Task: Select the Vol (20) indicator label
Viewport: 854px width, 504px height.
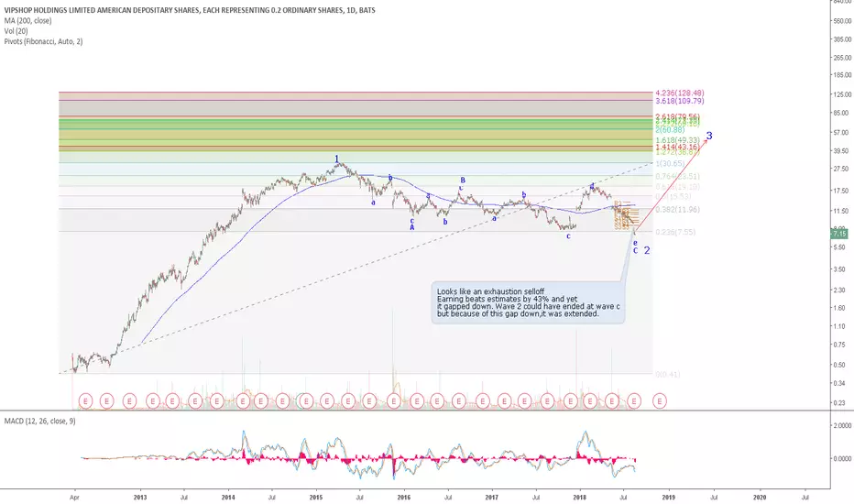Action: pyautogui.click(x=16, y=31)
